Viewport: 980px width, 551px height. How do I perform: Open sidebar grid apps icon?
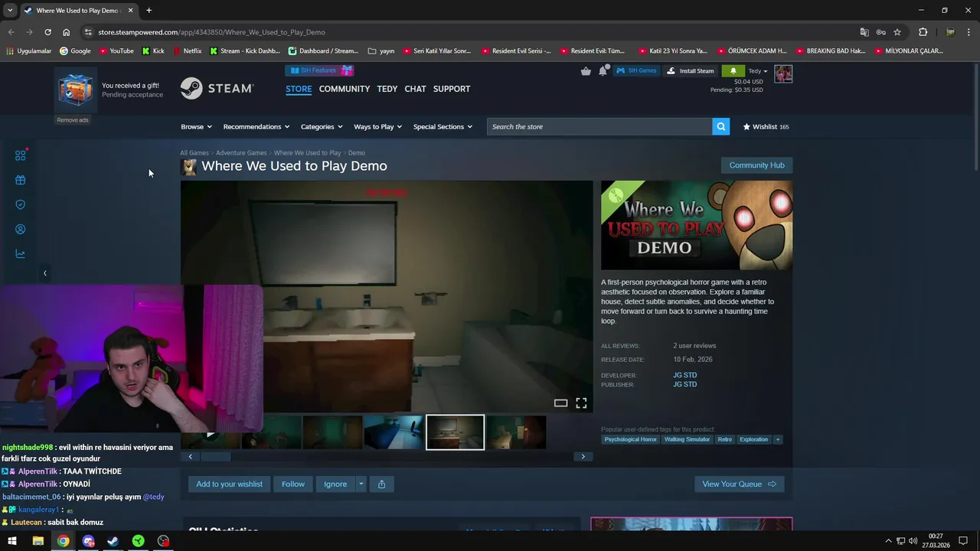(x=21, y=155)
